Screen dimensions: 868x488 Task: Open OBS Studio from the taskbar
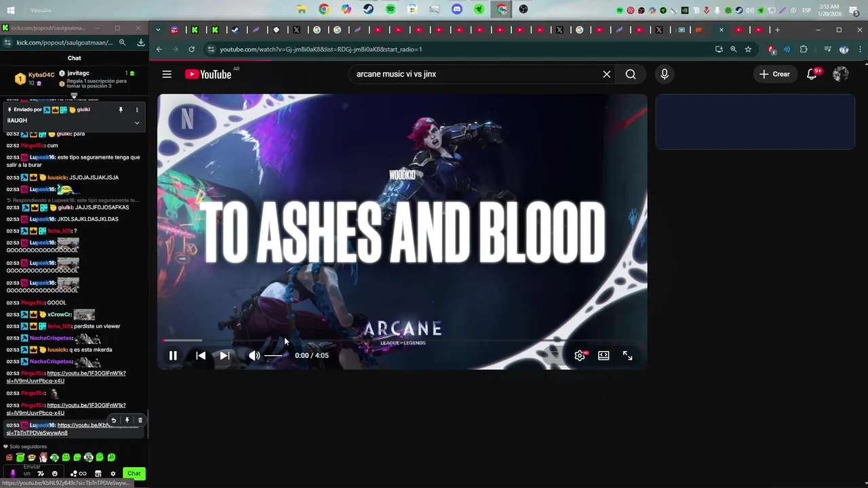524,9
